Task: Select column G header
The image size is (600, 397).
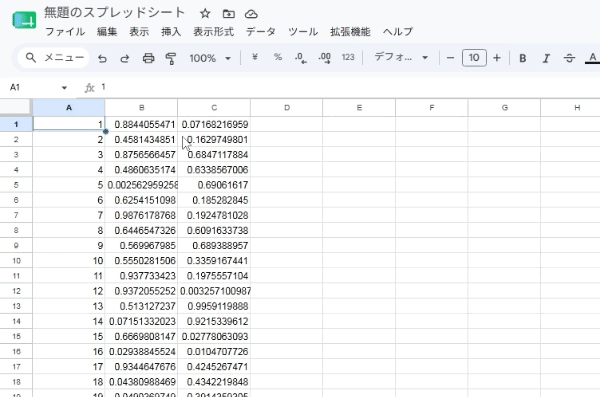Action: (504, 108)
